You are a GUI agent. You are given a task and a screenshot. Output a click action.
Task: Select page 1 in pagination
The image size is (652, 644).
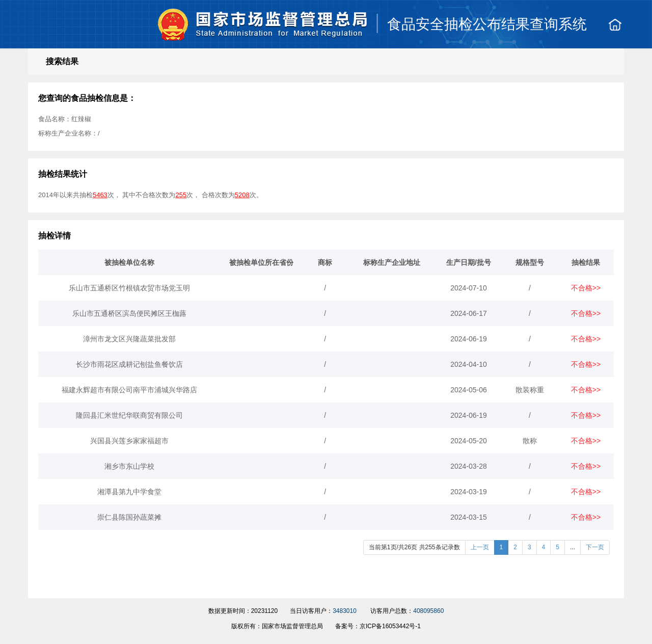pos(501,548)
